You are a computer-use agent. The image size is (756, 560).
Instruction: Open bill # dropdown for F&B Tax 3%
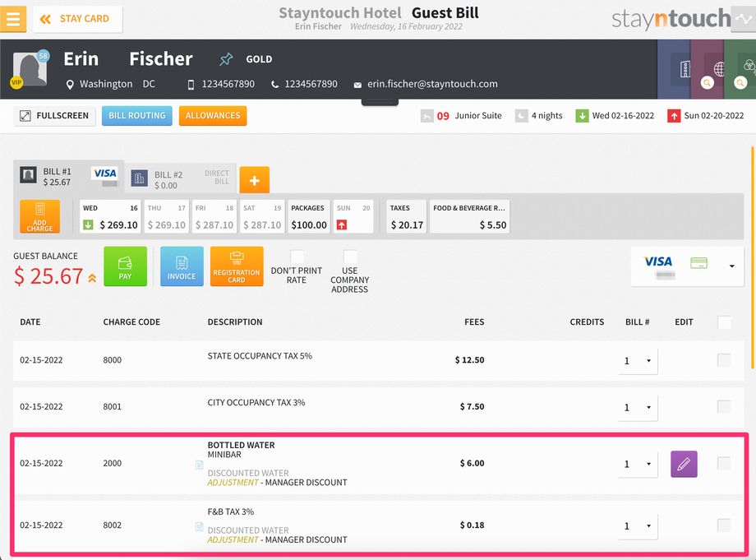[638, 525]
